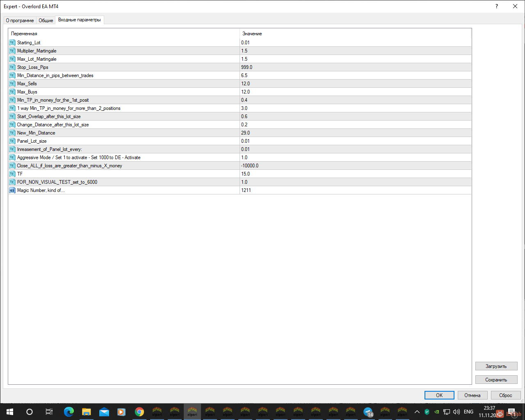Click the Min_Distance_in_pips_between_trades icon

[12, 75]
